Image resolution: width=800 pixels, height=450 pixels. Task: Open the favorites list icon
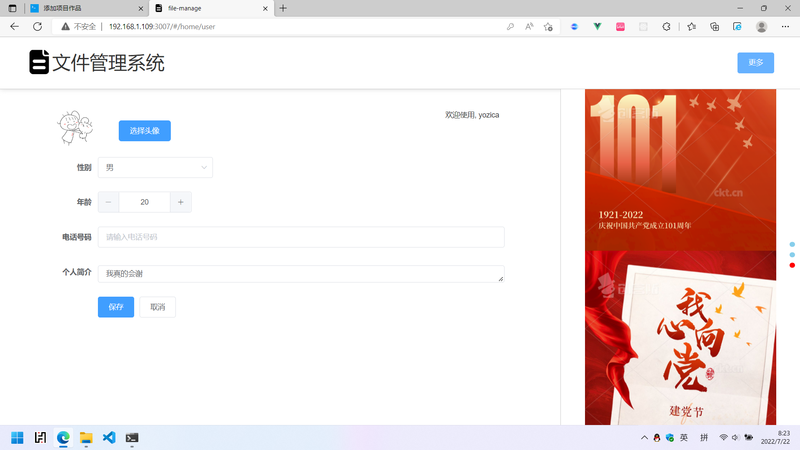692,27
